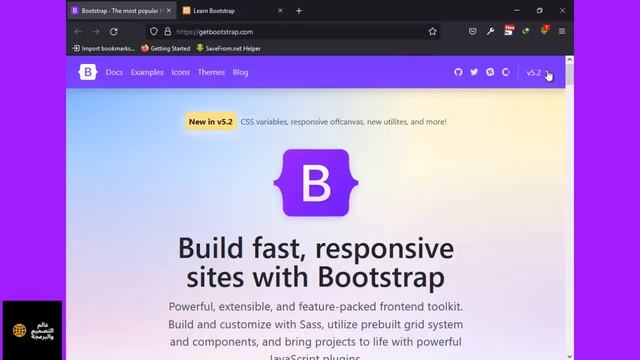
Task: Click the extension icon with New badge
Action: 509,31
